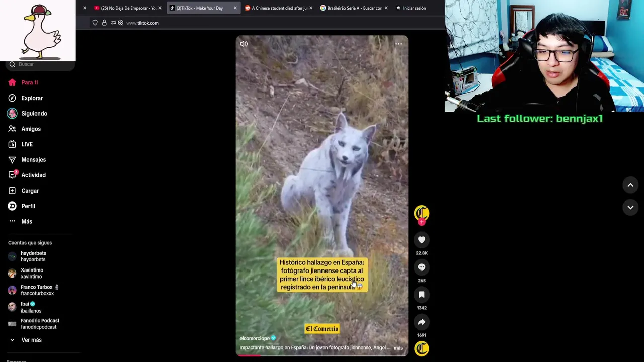Open elcomerciope username on the video

click(255, 338)
